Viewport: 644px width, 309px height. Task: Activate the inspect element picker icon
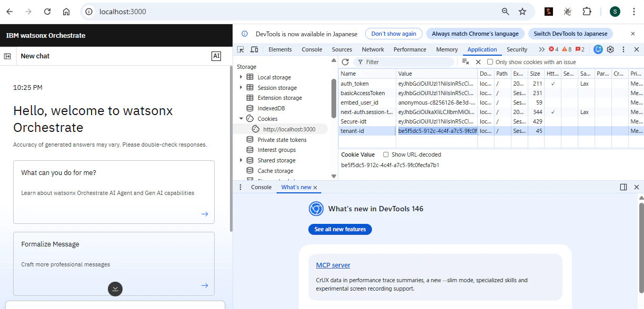coord(240,49)
